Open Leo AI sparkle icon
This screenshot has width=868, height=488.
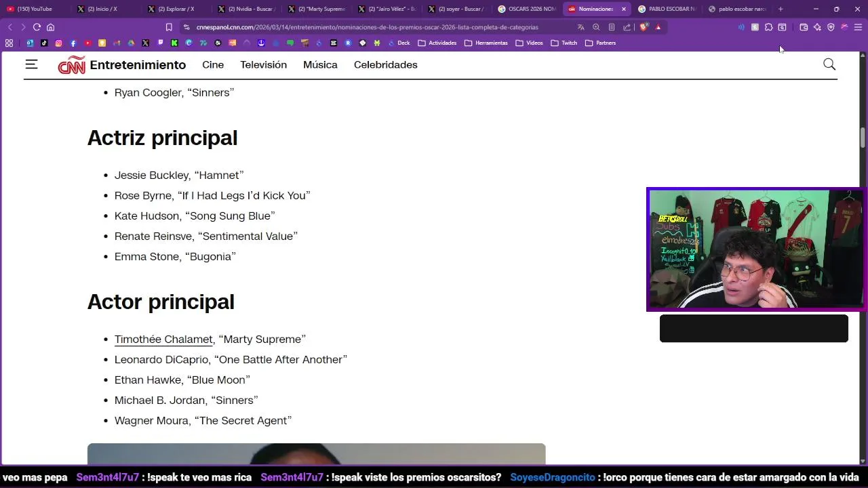coord(817,27)
